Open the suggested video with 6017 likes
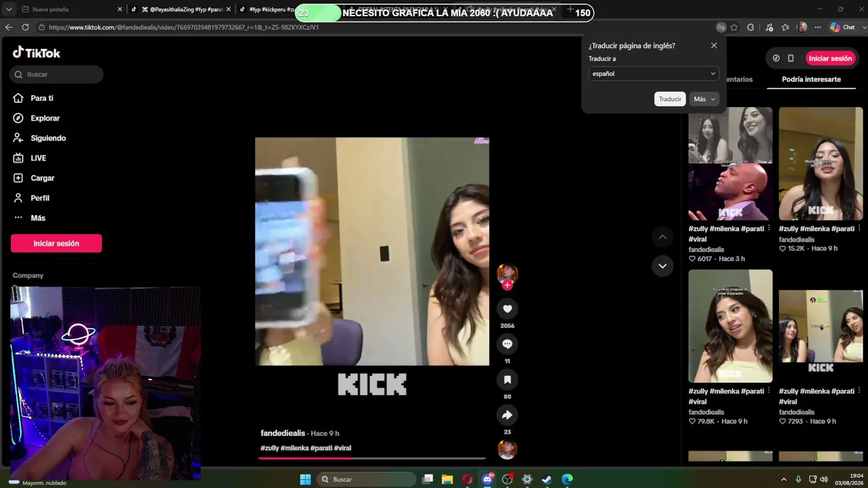This screenshot has height=488, width=868. click(730, 163)
